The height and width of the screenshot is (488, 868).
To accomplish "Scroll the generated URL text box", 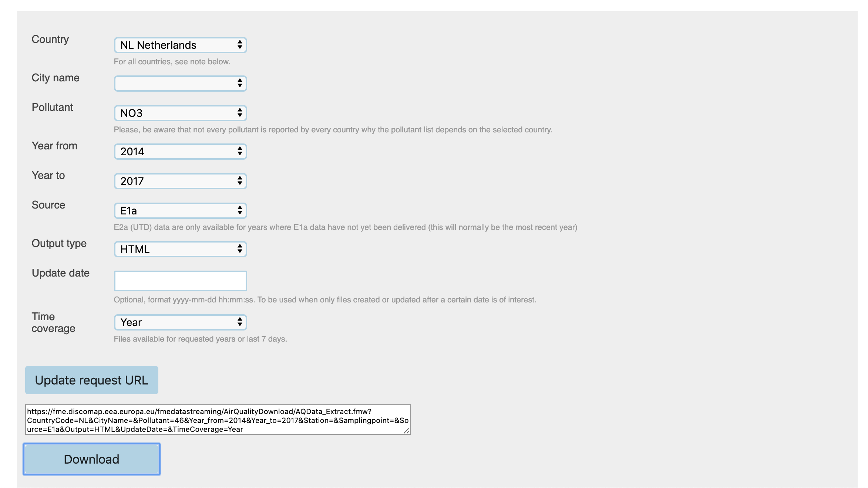I will coord(218,420).
